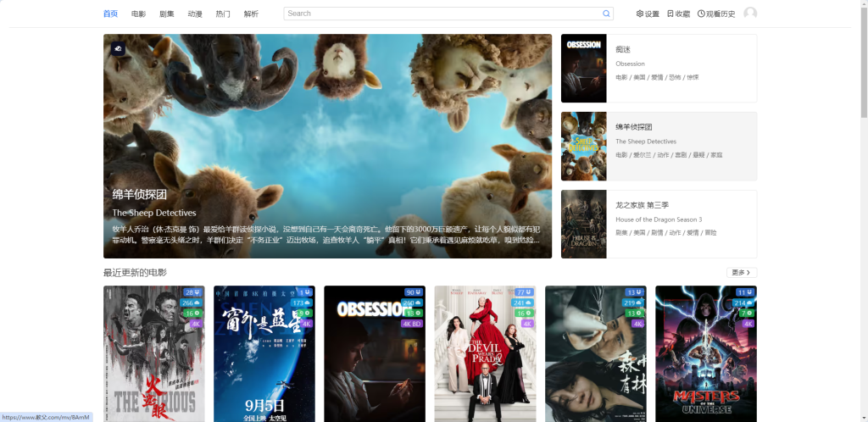Image resolution: width=868 pixels, height=422 pixels.
Task: Open 收藏 favorites bookmark in the header
Action: pyautogui.click(x=678, y=14)
